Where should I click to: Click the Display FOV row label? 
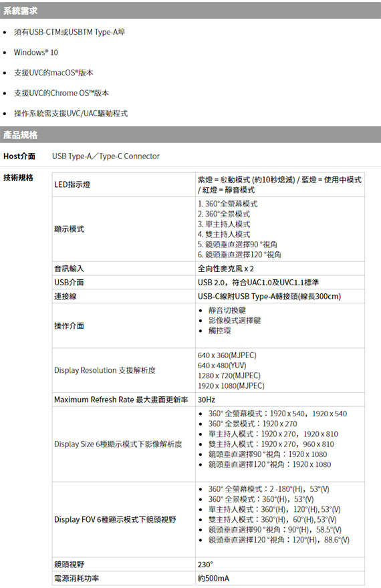click(x=115, y=519)
